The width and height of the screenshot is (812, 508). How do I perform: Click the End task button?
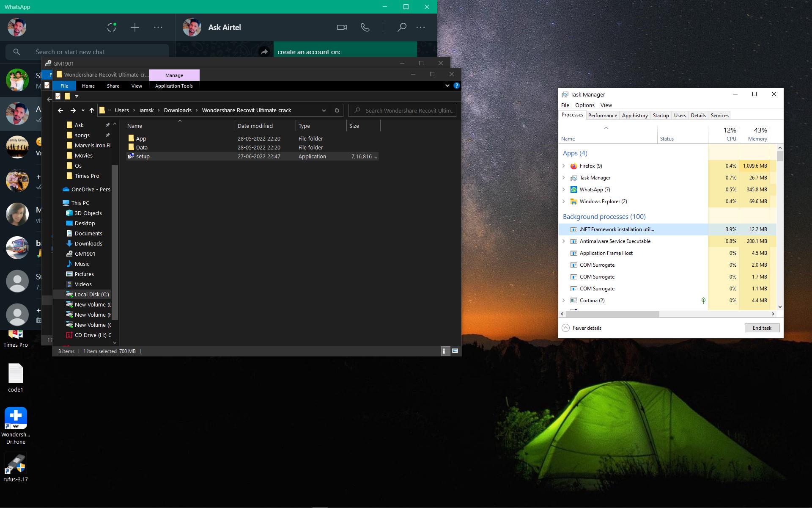tap(762, 328)
